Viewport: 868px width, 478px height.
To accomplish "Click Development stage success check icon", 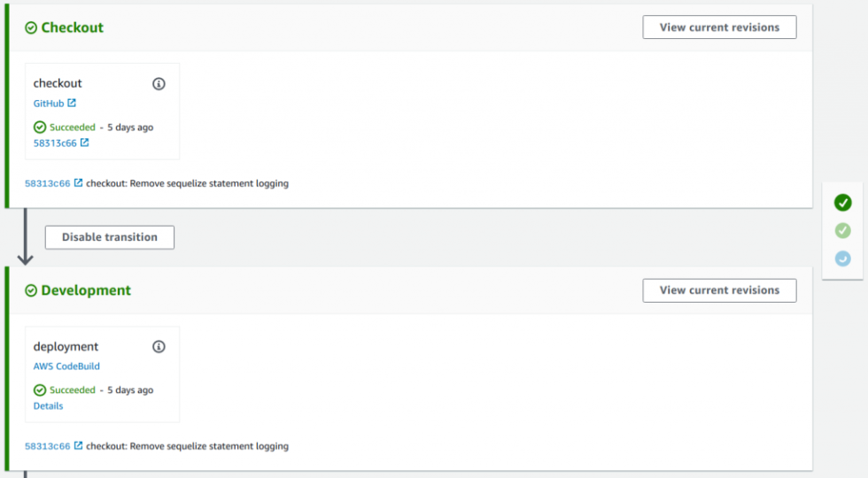I will click(31, 290).
